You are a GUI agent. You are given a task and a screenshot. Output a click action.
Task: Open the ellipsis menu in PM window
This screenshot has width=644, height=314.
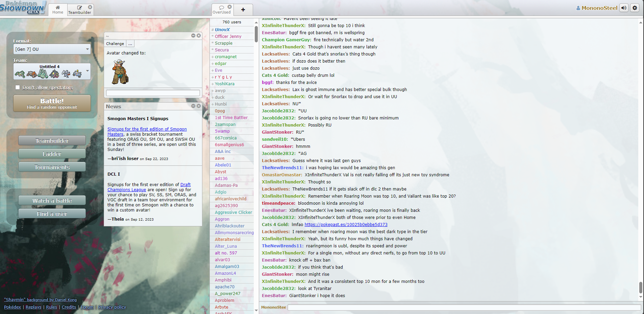[x=130, y=44]
